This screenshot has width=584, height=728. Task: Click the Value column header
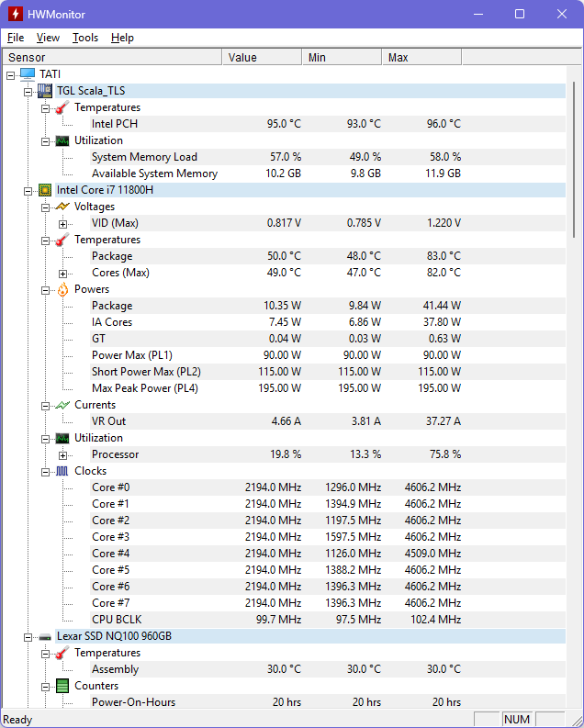(x=262, y=57)
